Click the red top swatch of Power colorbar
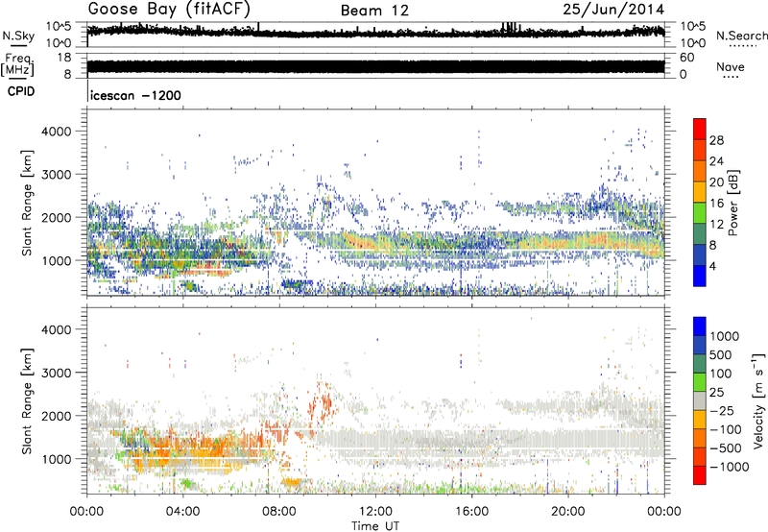Viewport: 768px width, 532px height. pos(700,129)
